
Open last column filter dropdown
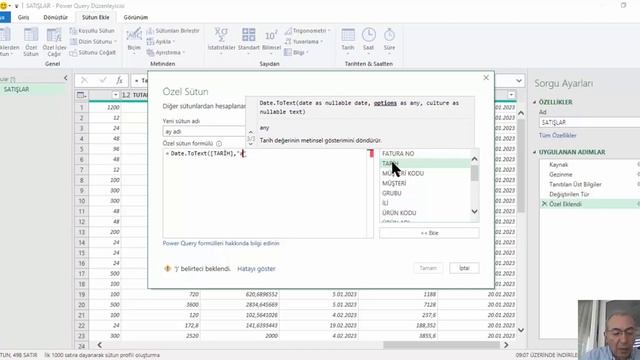pos(511,95)
